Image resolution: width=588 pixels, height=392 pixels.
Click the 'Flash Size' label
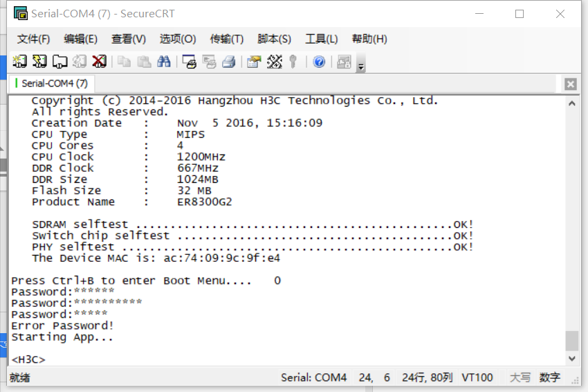(x=66, y=190)
